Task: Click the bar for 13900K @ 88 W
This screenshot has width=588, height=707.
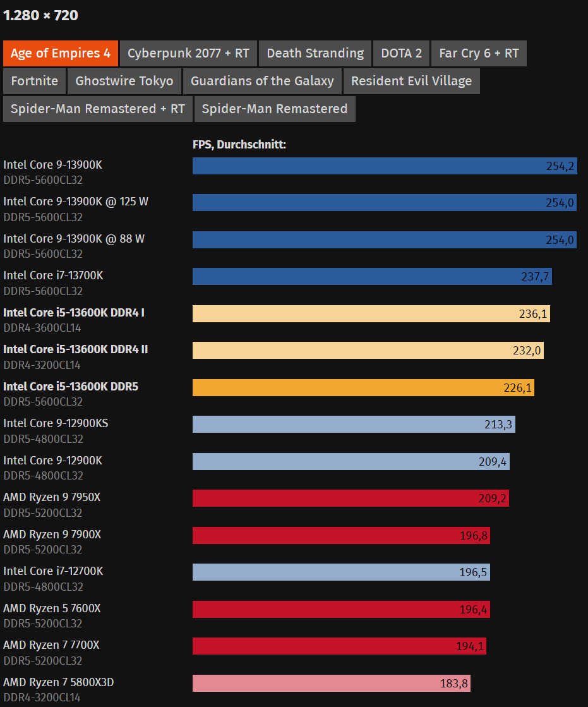Action: pyautogui.click(x=385, y=240)
